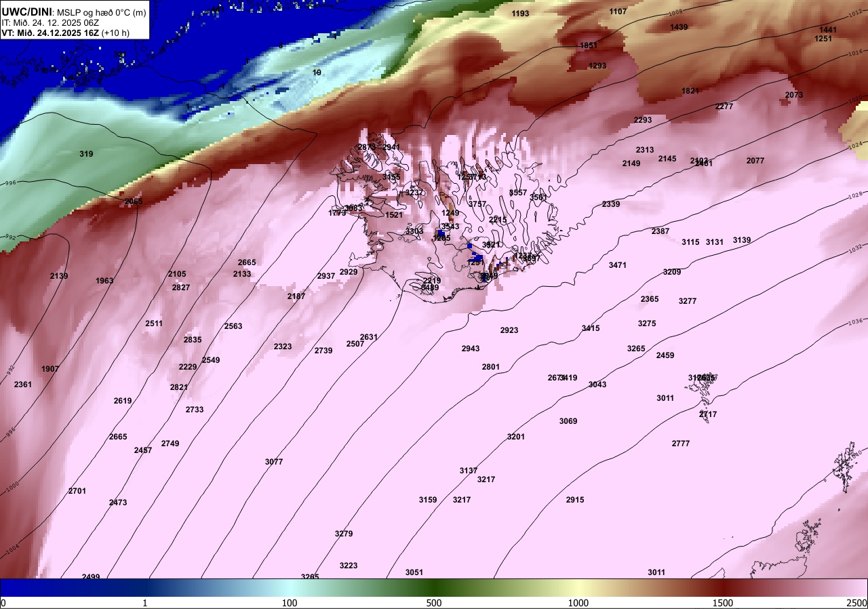This screenshot has width=868, height=609.
Task: Click the 3415 height value
Action: pyautogui.click(x=591, y=328)
